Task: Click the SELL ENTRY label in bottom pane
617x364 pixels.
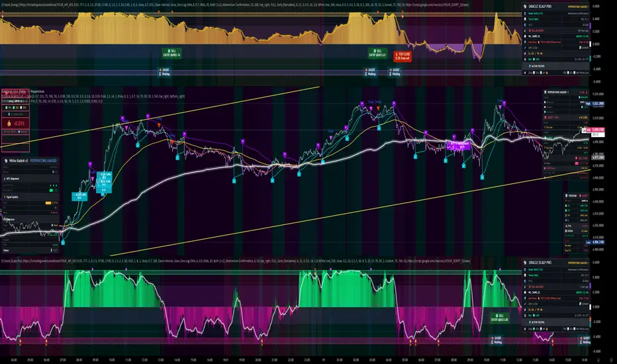Action: click(500, 318)
